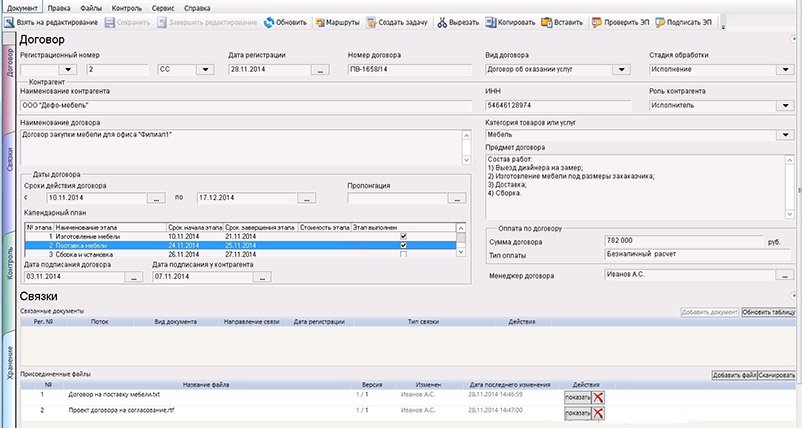The height and width of the screenshot is (428, 802).
Task: Open the Сервис menu
Action: point(163,8)
